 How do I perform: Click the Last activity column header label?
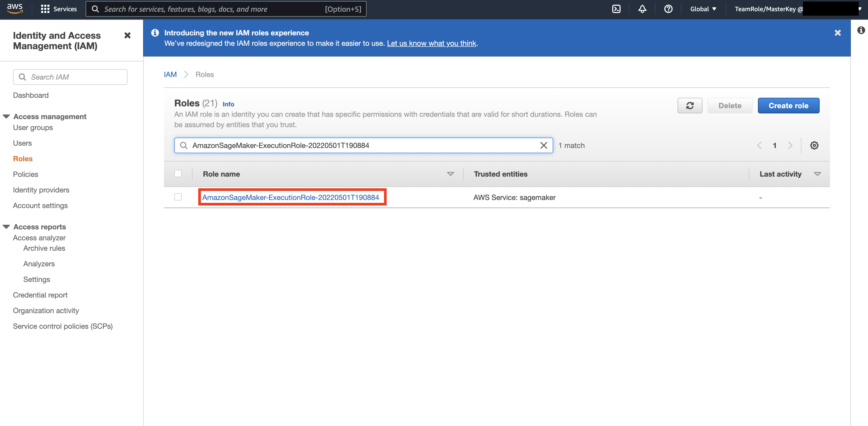click(780, 174)
